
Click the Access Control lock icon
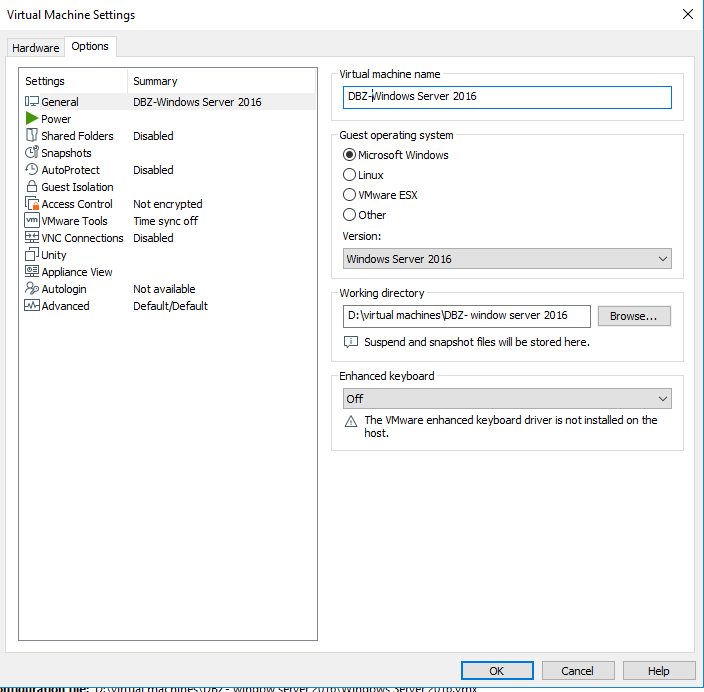(31, 203)
